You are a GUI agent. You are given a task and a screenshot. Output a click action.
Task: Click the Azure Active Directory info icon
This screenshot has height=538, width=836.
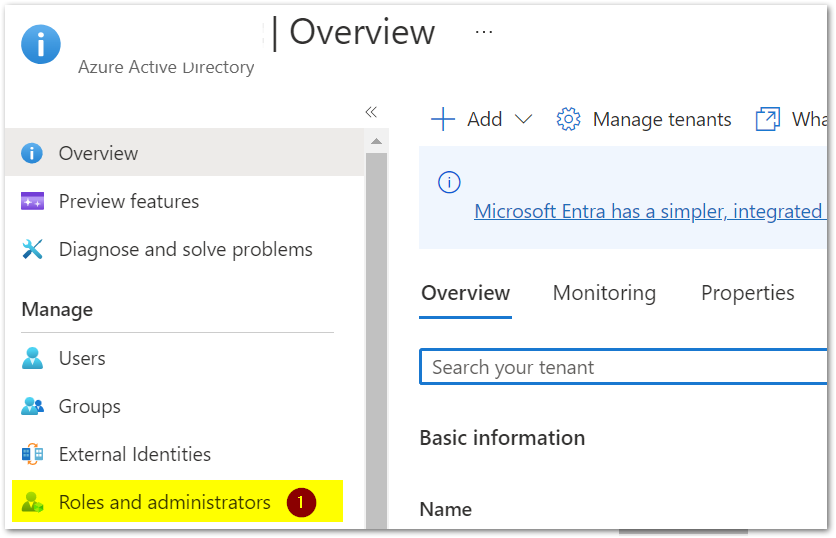tap(41, 44)
